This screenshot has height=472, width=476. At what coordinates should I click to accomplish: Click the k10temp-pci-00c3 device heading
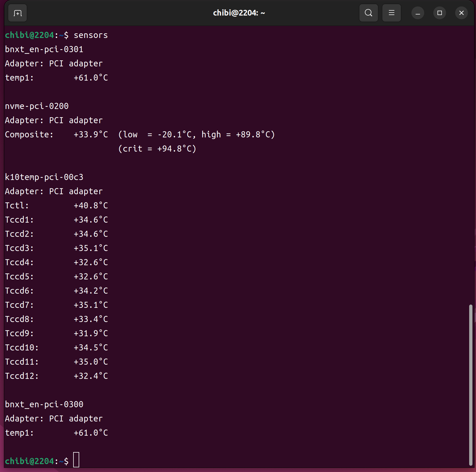coord(44,177)
